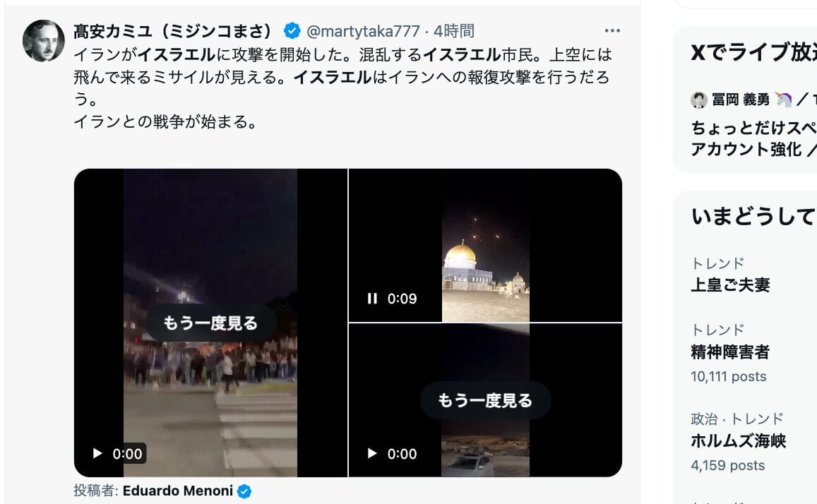Click もう一度見る on the left video
This screenshot has width=817, height=504.
coord(210,323)
